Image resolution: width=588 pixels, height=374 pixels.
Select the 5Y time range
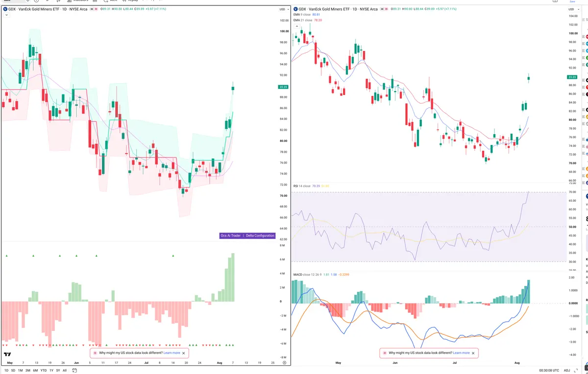pos(58,371)
